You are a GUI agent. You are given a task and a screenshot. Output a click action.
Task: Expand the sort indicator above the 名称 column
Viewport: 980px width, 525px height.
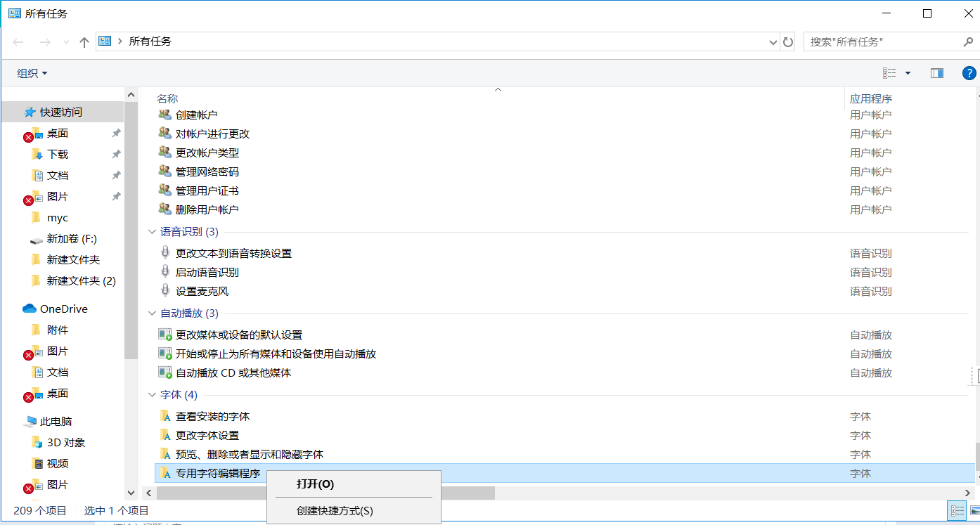[x=498, y=90]
